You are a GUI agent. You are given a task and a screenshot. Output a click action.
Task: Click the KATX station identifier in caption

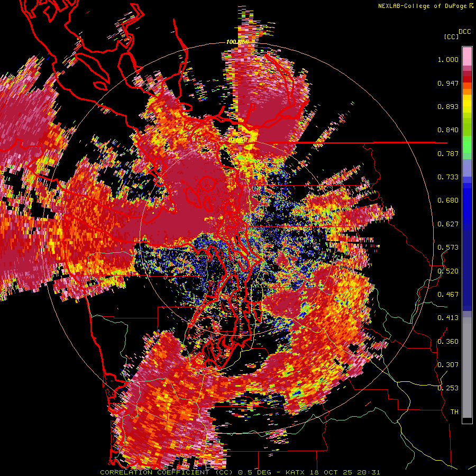[295, 472]
